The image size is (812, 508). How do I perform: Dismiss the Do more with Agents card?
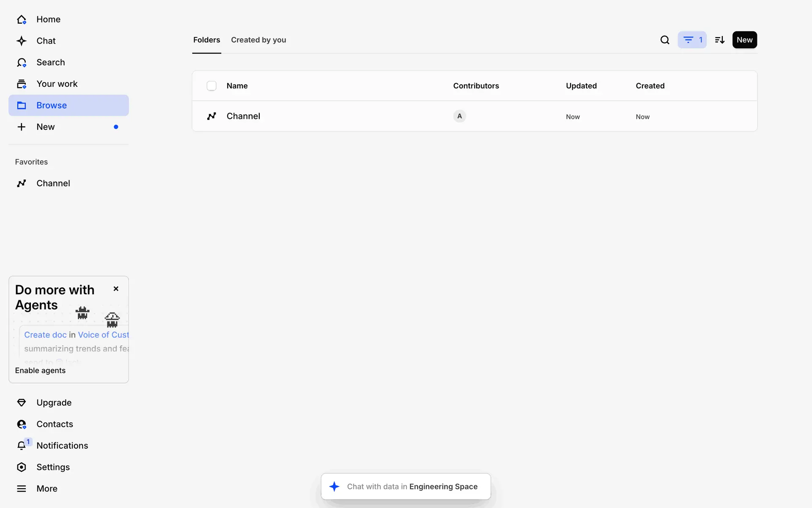click(116, 289)
